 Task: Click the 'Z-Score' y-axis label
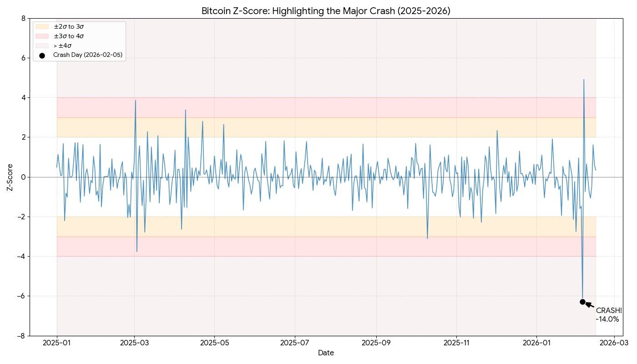click(10, 177)
